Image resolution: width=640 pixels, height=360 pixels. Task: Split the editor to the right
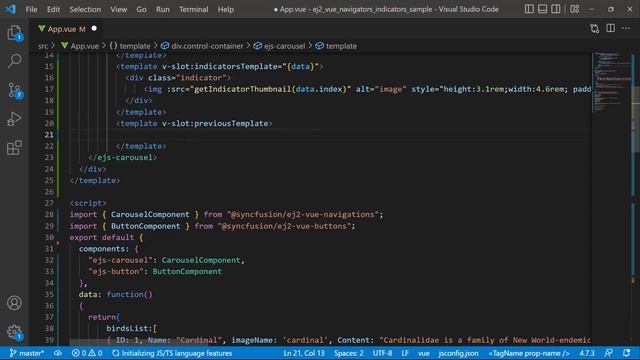click(611, 28)
